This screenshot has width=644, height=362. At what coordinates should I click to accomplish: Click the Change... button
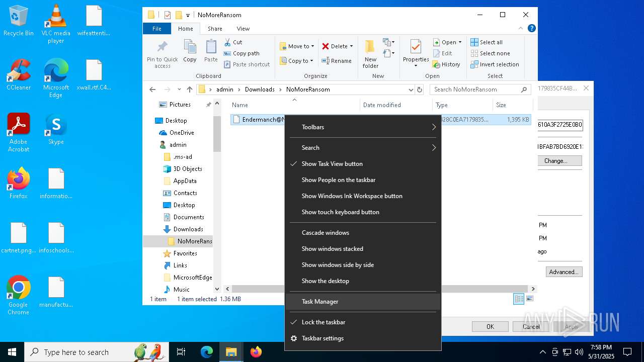(560, 161)
